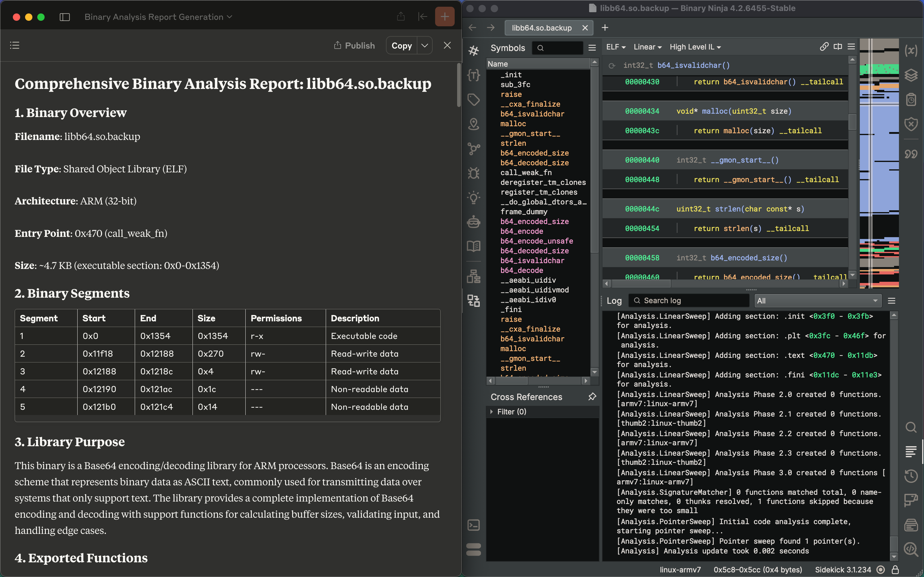Open the console terminal icon
Viewport: 924px width, 577px height.
(x=473, y=525)
